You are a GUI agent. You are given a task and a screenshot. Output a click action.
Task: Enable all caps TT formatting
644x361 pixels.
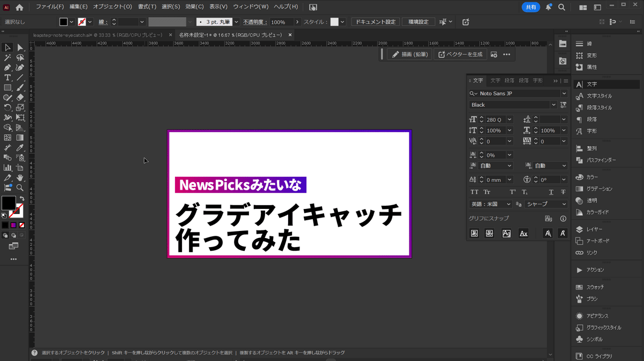tap(474, 192)
